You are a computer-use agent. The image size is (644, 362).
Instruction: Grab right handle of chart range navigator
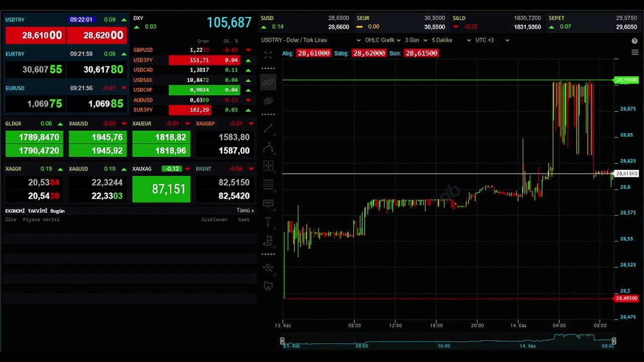point(614,341)
